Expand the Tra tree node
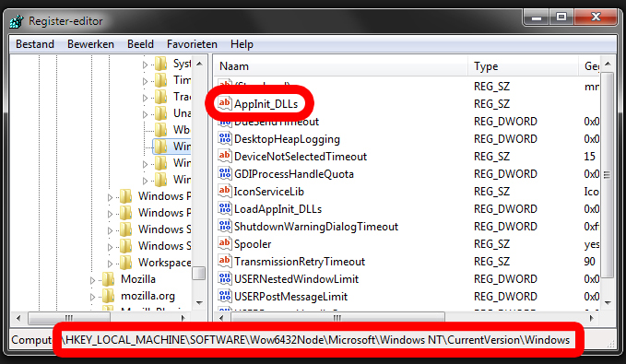 [145, 98]
